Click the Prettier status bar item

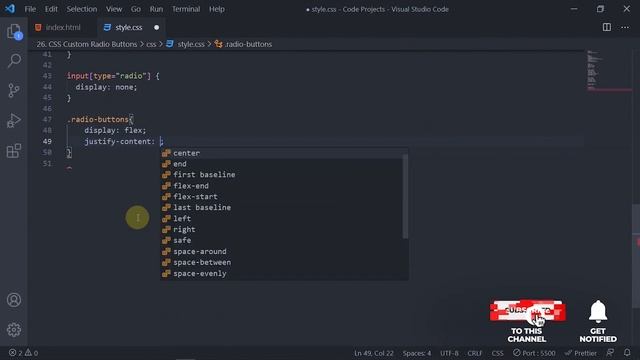click(580, 353)
